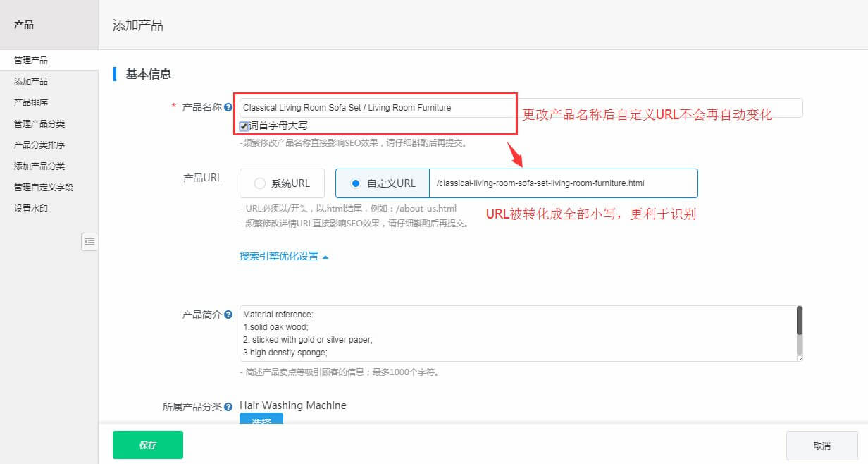Click the green 保存 save button
The height and width of the screenshot is (464, 868).
click(x=147, y=445)
